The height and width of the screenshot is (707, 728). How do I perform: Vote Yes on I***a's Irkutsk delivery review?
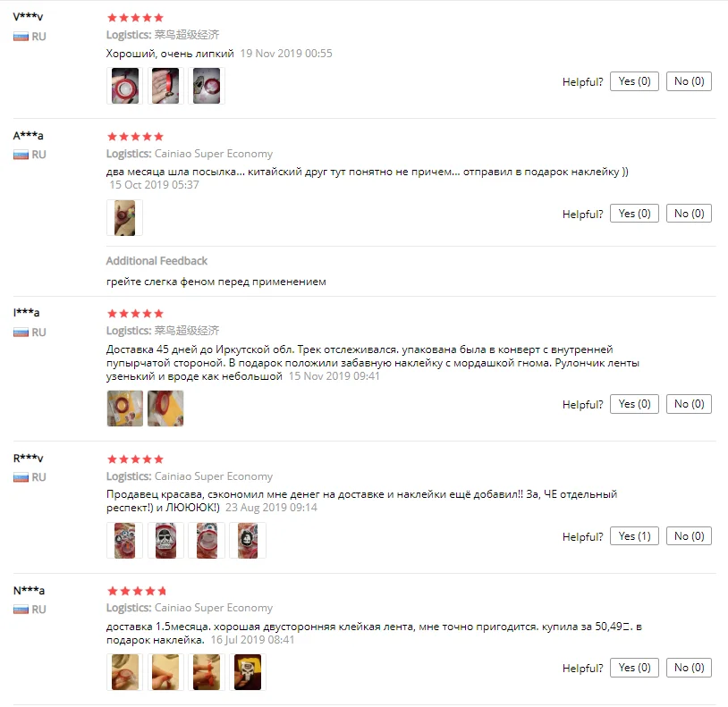point(634,404)
